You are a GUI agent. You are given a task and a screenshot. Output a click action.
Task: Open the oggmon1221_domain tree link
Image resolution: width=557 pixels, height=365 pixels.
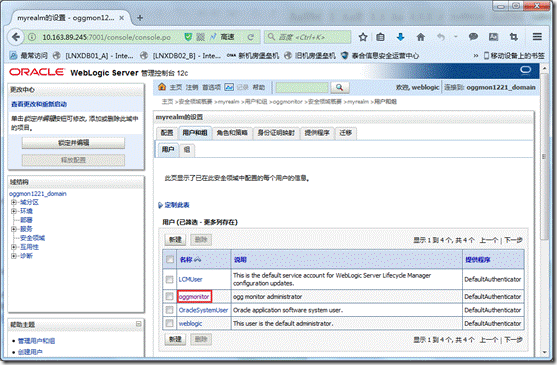click(x=38, y=194)
